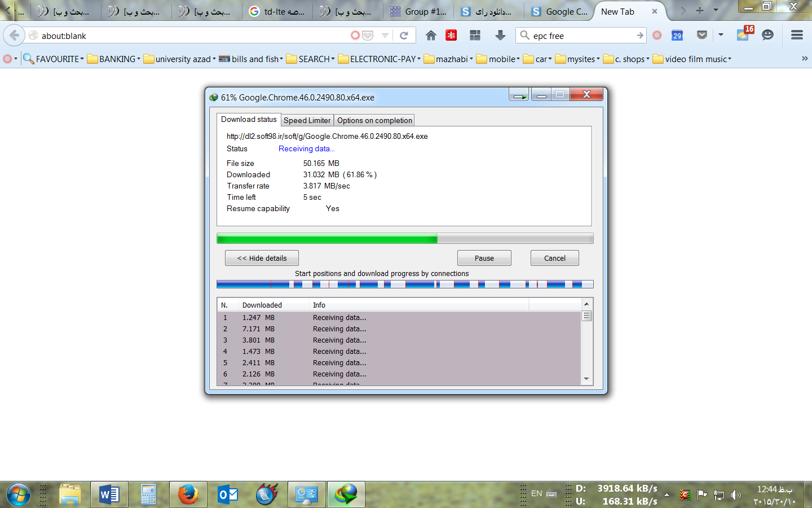Image resolution: width=812 pixels, height=508 pixels.
Task: Select connection row 5 with 2.411 MB
Action: 399,362
